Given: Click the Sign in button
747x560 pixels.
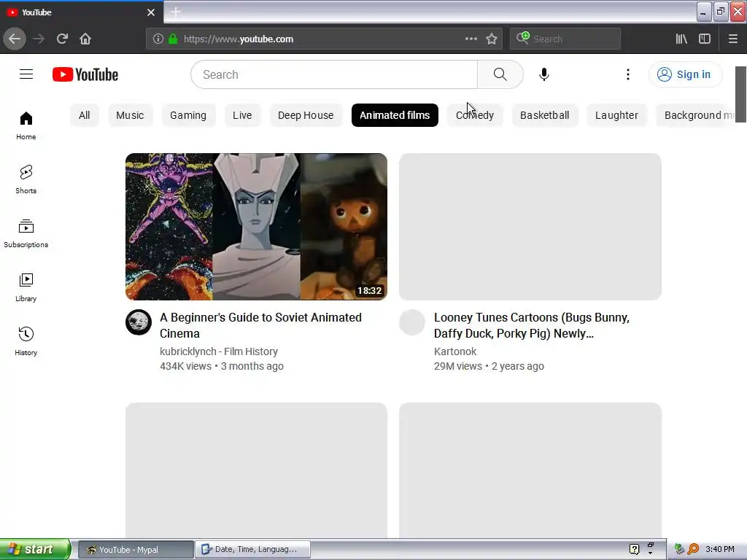Looking at the screenshot, I should (x=685, y=74).
